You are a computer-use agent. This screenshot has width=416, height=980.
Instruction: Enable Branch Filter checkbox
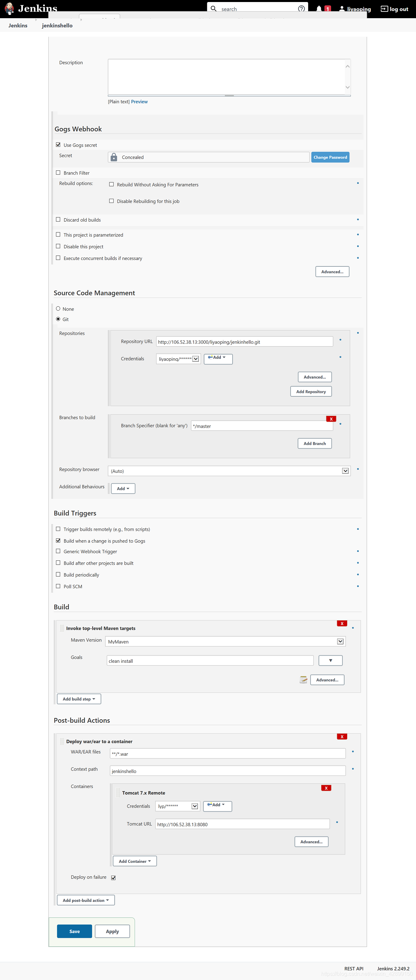tap(58, 172)
